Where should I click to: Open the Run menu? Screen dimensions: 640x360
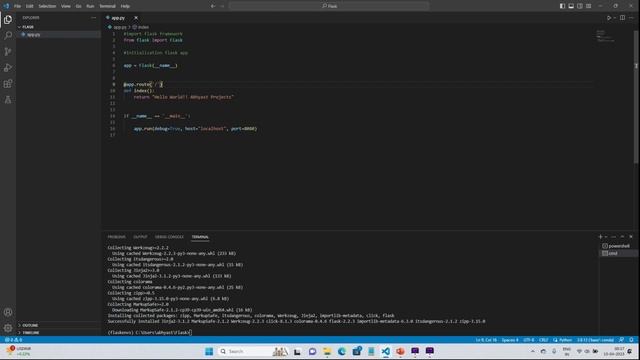(90, 6)
